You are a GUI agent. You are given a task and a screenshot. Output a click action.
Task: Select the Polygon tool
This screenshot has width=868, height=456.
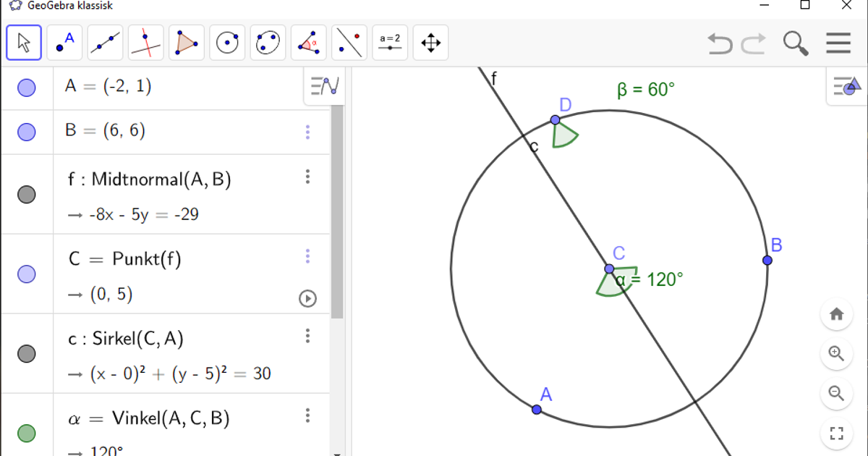point(186,42)
